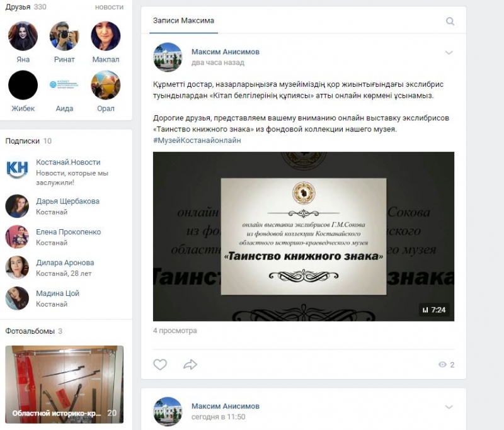Click the search icon in the posts header
Image resolution: width=504 pixels, height=430 pixels.
(x=450, y=21)
